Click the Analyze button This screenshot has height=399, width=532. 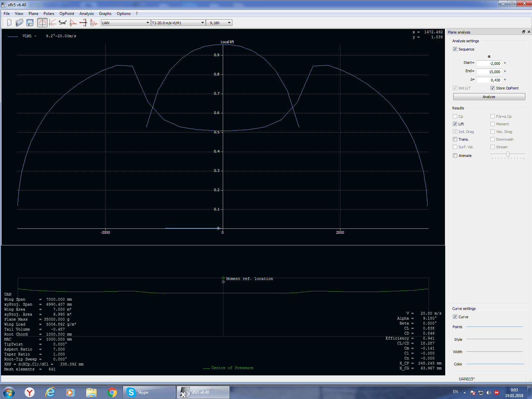pyautogui.click(x=489, y=97)
